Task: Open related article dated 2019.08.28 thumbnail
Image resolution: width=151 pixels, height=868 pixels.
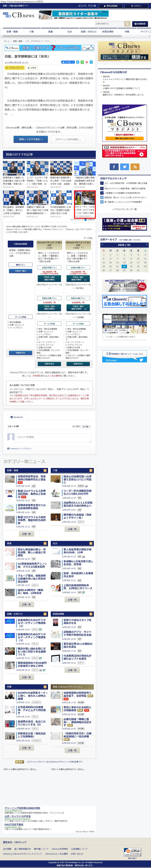Action: (x=85, y=168)
